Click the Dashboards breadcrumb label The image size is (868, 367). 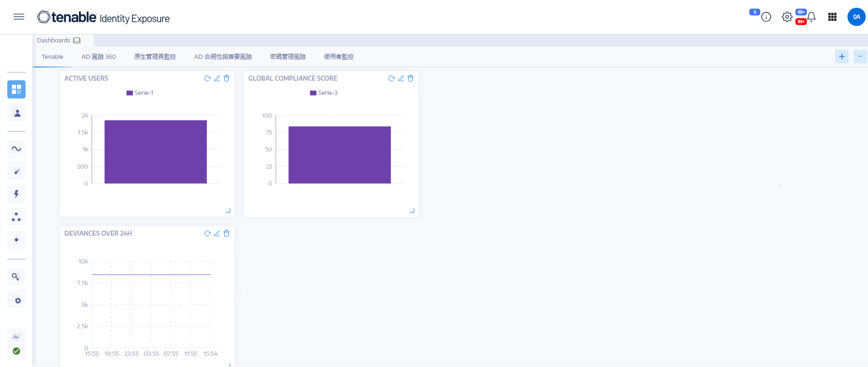tap(53, 41)
